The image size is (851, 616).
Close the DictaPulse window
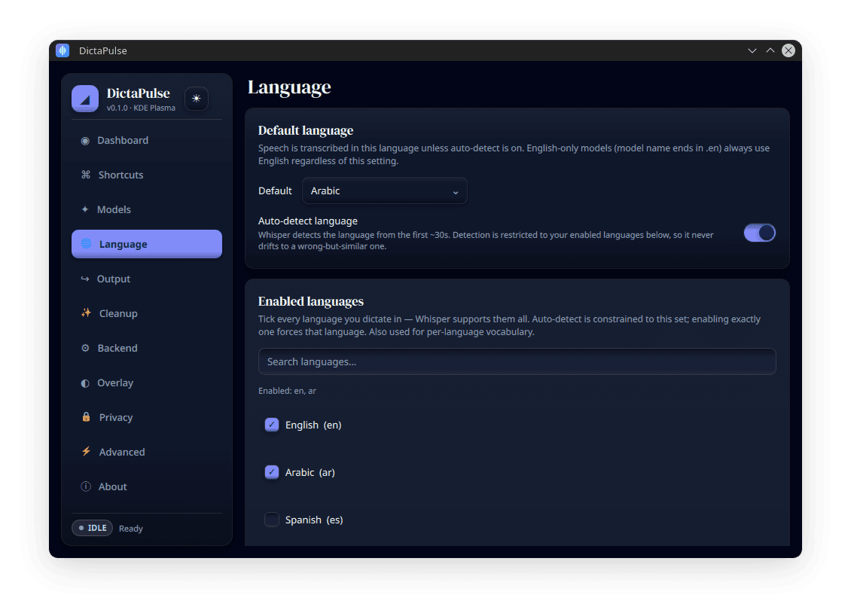pyautogui.click(x=788, y=50)
